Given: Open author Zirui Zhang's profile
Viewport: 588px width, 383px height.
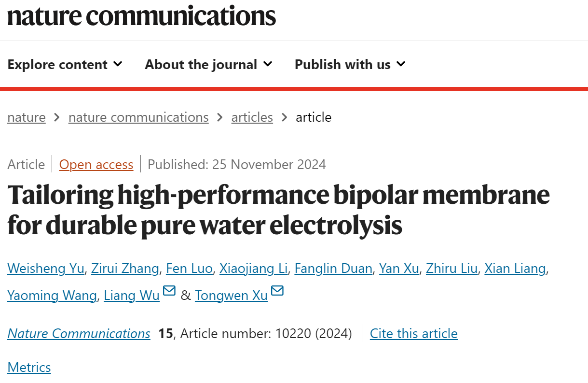Looking at the screenshot, I should (125, 269).
